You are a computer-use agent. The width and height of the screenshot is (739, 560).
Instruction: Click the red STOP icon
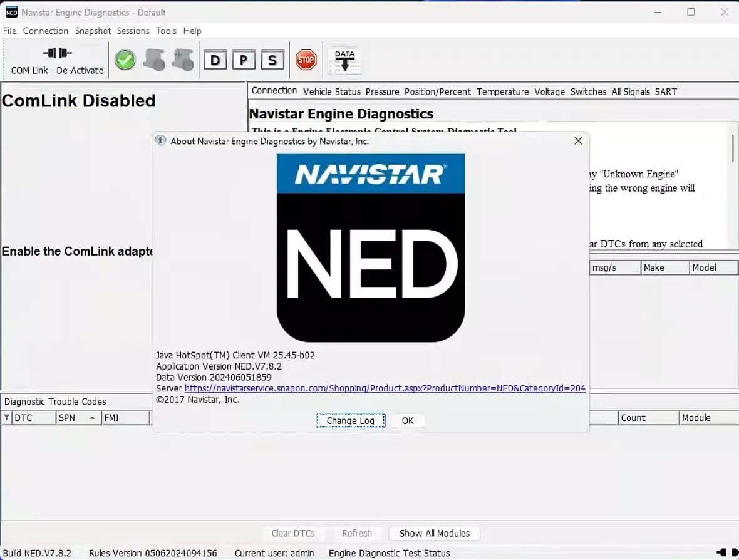tap(306, 60)
